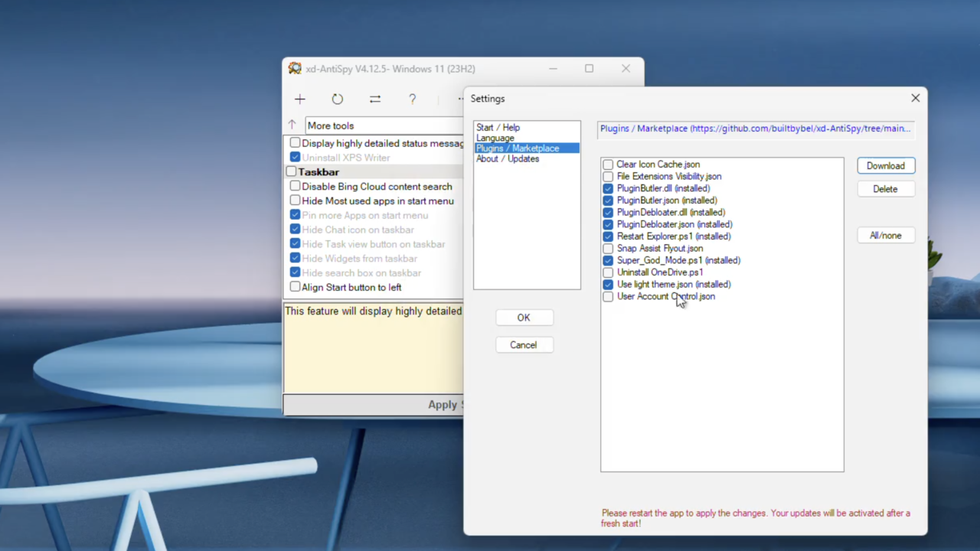
Task: Open the Plugins / Marketplace GitHub link field
Action: click(x=756, y=128)
